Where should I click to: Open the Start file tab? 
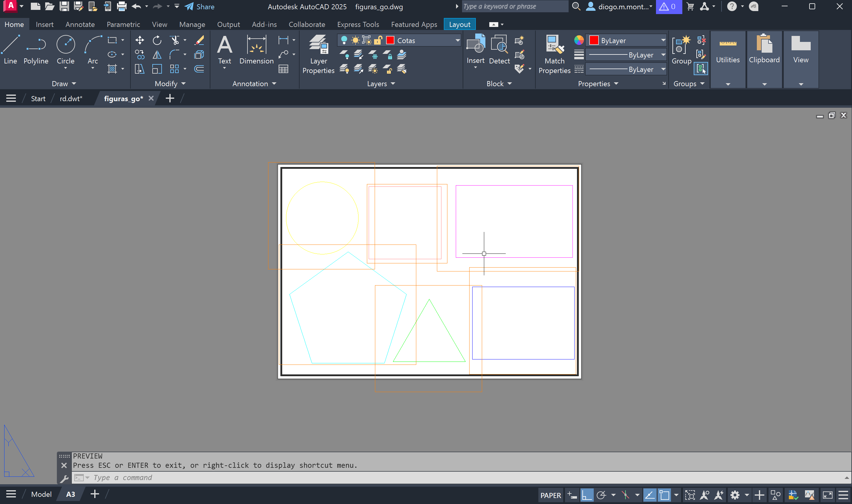pyautogui.click(x=38, y=98)
